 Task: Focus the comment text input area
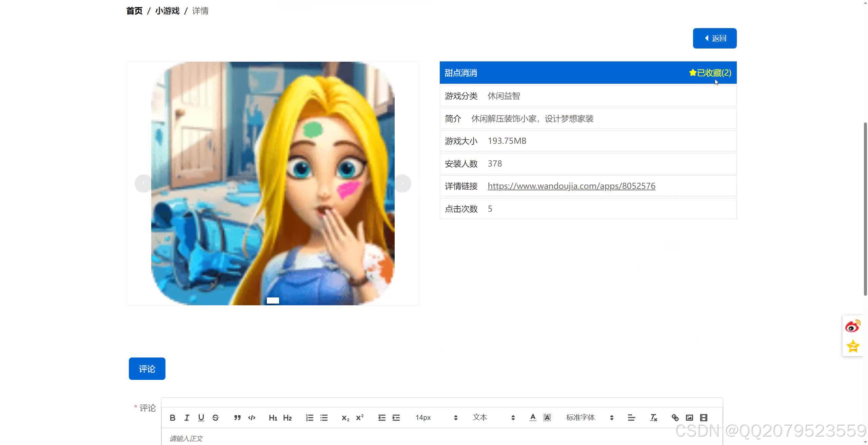(x=442, y=437)
